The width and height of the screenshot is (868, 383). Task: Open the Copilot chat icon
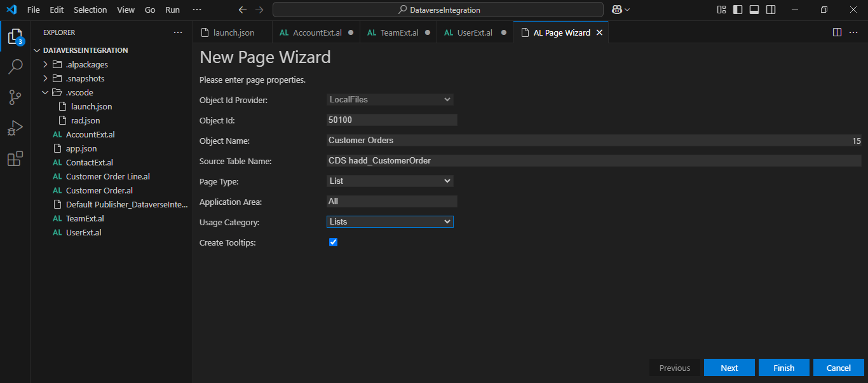point(616,10)
